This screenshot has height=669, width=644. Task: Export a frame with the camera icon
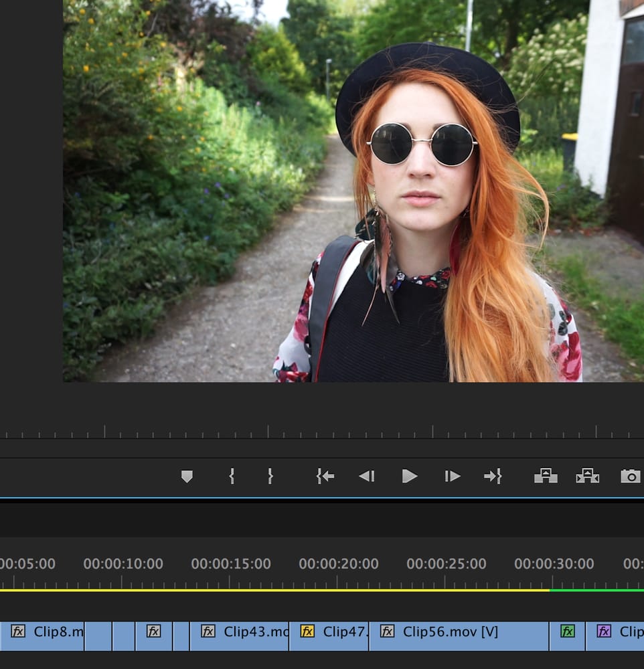630,476
